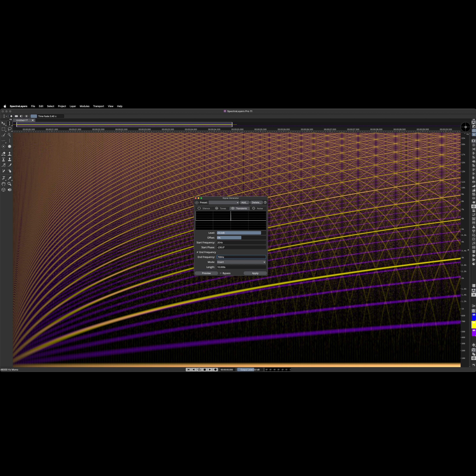476x476 pixels.
Task: Uncheck the End Frequency checkbox
Action: click(x=198, y=252)
